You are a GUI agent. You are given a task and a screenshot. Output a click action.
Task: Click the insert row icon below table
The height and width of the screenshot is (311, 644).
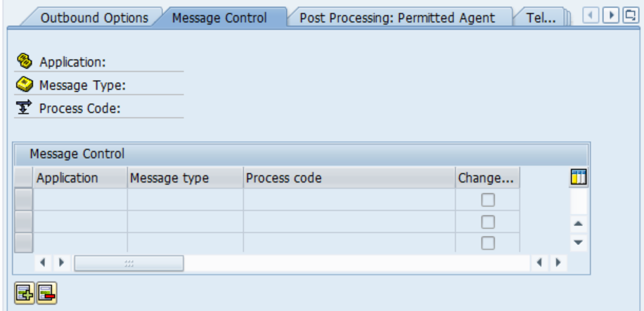[x=22, y=293]
